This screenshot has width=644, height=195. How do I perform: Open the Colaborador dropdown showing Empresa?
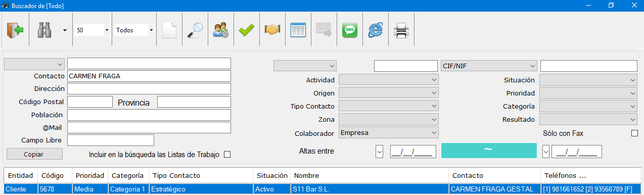click(389, 132)
